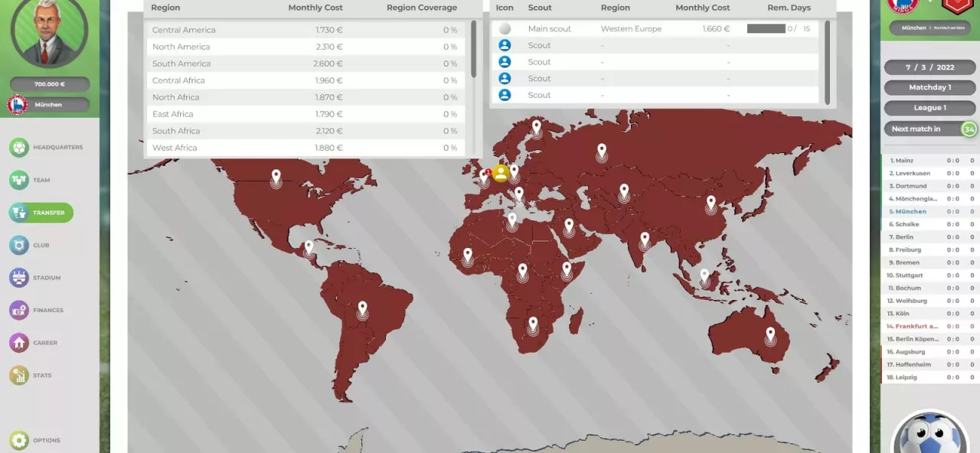
Task: Click Schalke in the league table
Action: tap(907, 224)
